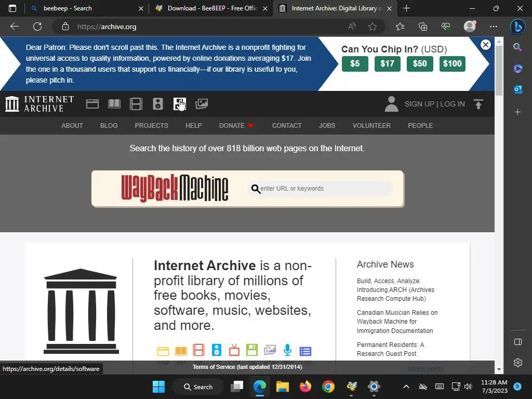532x399 pixels.
Task: Close the donation banner with X button
Action: (486, 45)
